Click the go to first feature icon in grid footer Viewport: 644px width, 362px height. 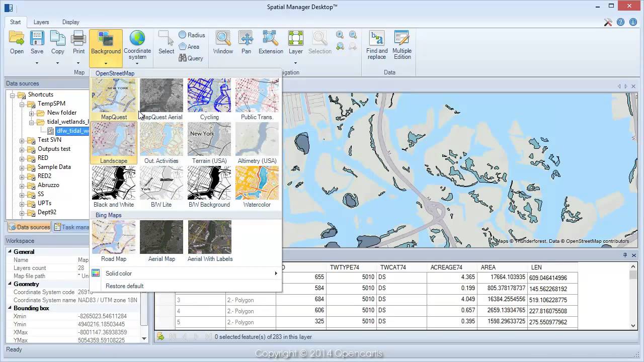pos(173,337)
